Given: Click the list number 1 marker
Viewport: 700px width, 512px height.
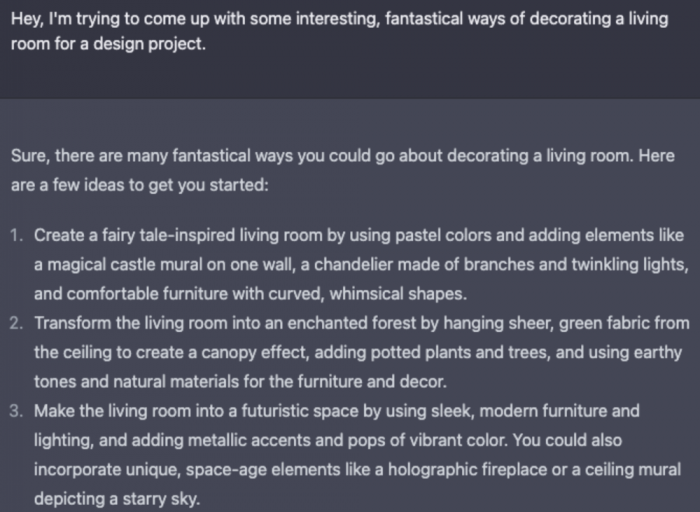Looking at the screenshot, I should (x=17, y=236).
